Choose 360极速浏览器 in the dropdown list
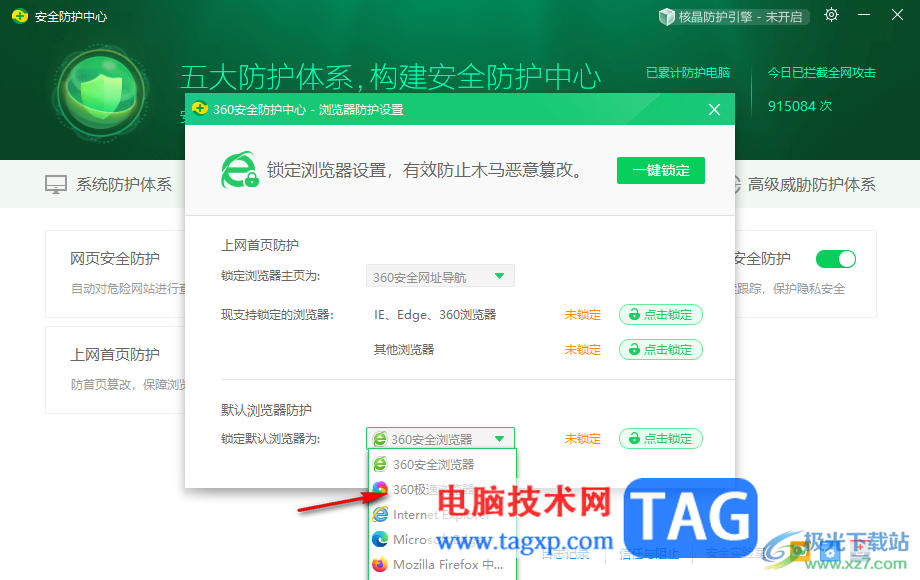The width and height of the screenshot is (920, 580). 442,489
